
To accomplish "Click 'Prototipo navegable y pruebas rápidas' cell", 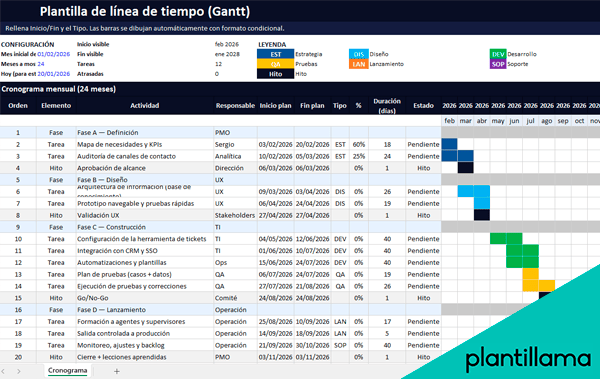I will [145, 203].
